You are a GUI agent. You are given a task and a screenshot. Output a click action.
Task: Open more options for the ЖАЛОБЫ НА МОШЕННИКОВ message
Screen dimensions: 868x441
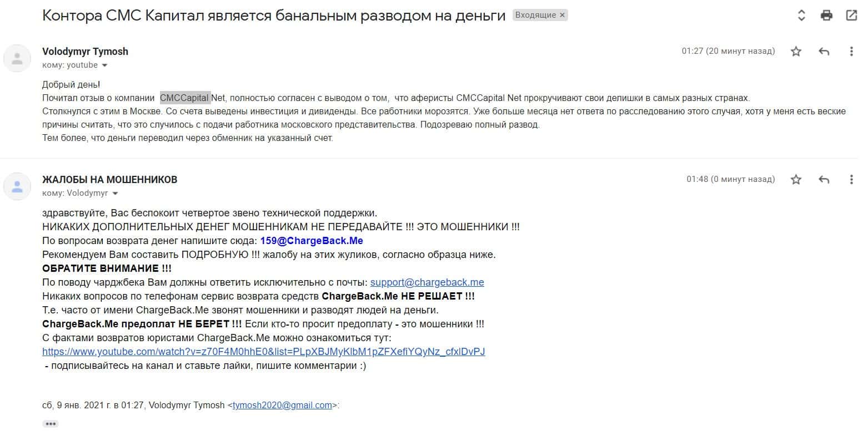[x=851, y=180]
